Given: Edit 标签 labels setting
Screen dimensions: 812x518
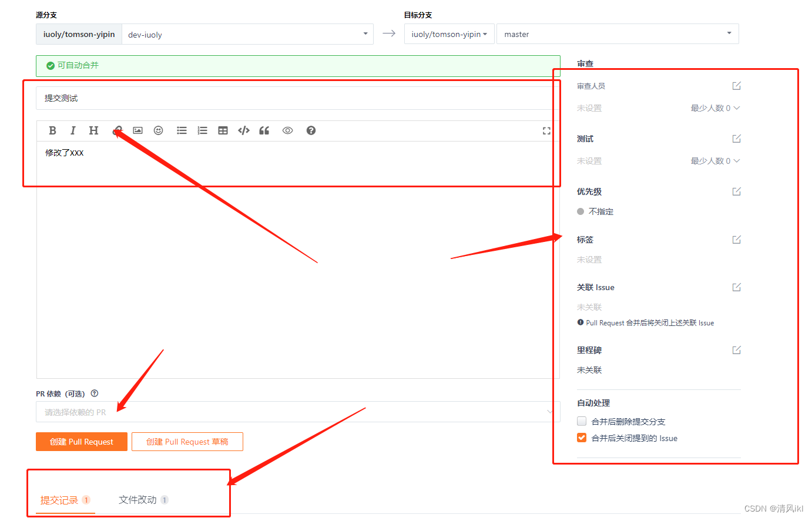Looking at the screenshot, I should 737,240.
